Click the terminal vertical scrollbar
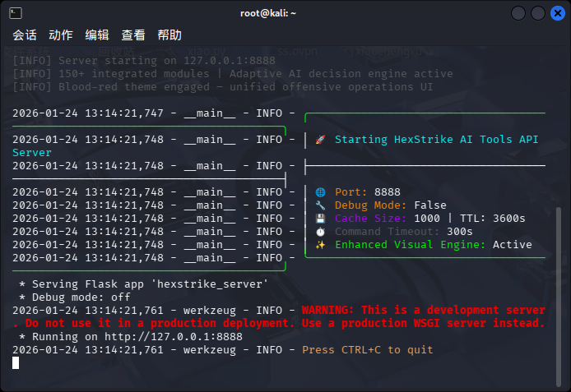571x392 pixels. (x=559, y=297)
